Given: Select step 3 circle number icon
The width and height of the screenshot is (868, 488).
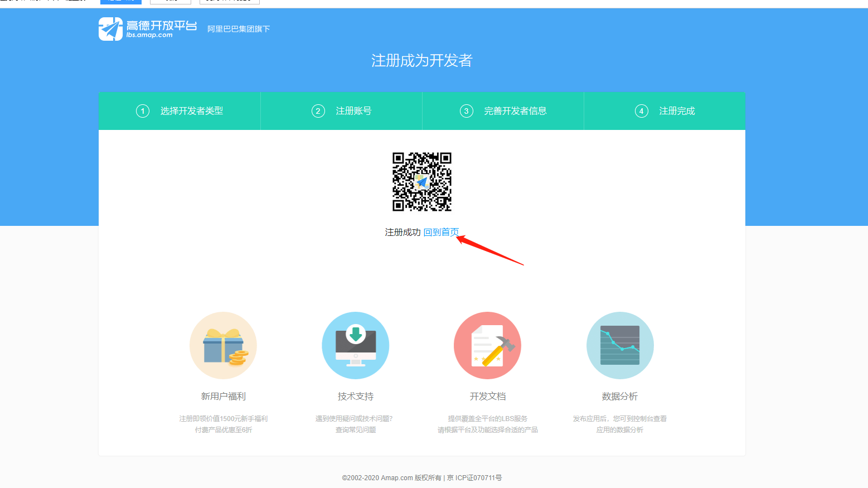Looking at the screenshot, I should tap(467, 111).
